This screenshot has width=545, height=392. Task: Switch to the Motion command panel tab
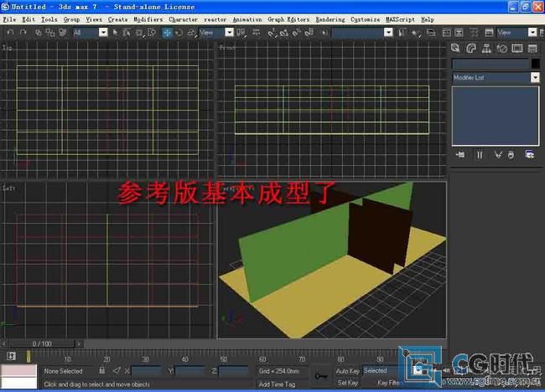[502, 49]
